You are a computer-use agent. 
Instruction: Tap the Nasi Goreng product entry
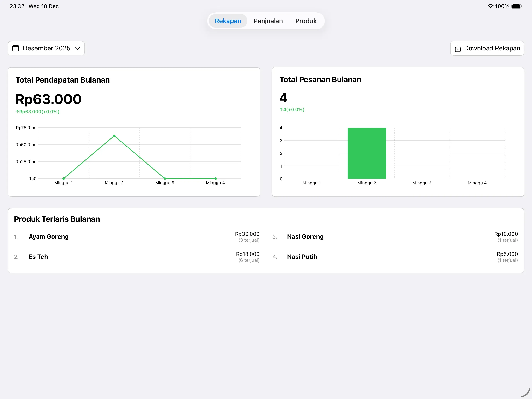(305, 237)
